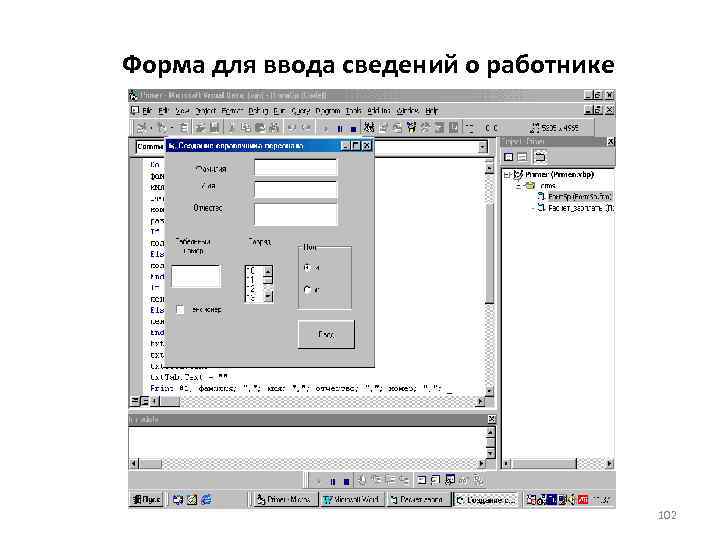Open Project Explorer via its toolbar icon
The image size is (720, 540).
coord(369,128)
